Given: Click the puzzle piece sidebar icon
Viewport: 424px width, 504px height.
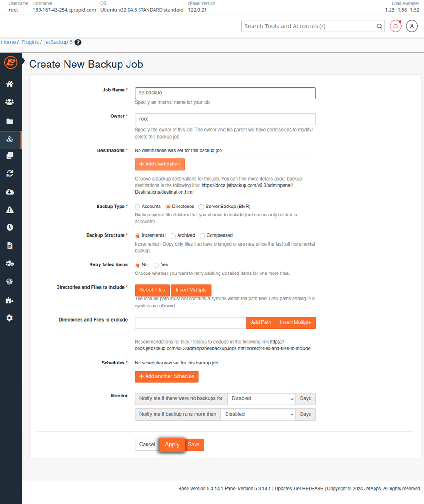Looking at the screenshot, I should pos(9,300).
